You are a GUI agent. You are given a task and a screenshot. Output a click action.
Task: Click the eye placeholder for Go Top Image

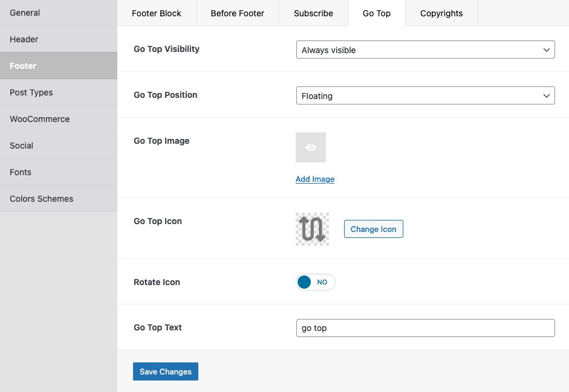[311, 147]
